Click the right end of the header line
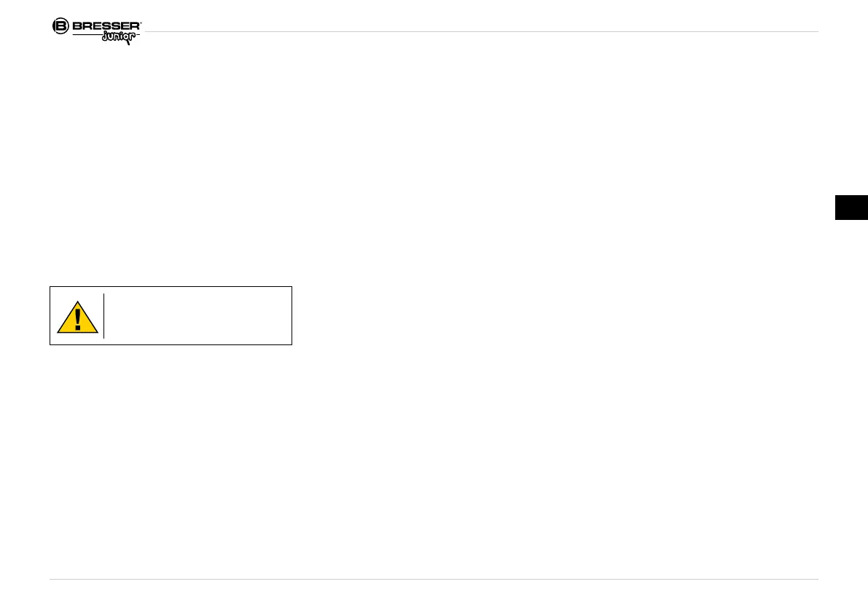Image resolution: width=868 pixels, height=611 pixels. pyautogui.click(x=816, y=32)
